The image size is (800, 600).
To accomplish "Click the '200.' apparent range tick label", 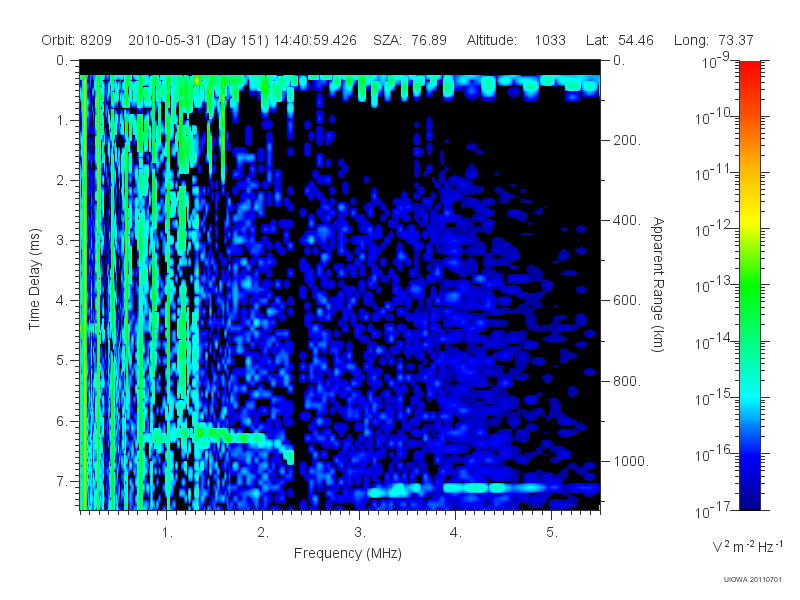I will pos(627,140).
